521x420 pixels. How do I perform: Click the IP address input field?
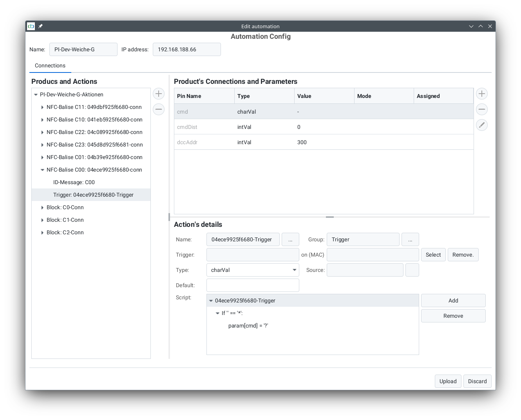(186, 49)
